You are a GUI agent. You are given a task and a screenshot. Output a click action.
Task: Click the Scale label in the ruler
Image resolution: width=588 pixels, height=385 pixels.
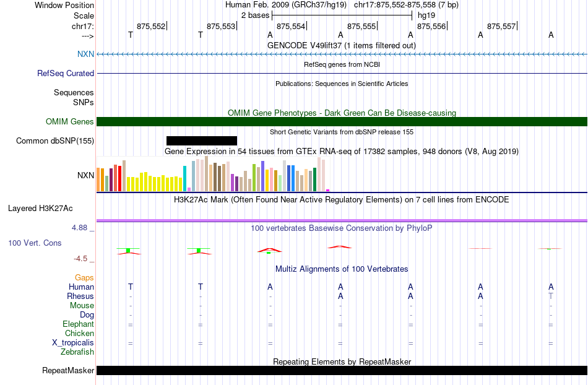pyautogui.click(x=84, y=15)
